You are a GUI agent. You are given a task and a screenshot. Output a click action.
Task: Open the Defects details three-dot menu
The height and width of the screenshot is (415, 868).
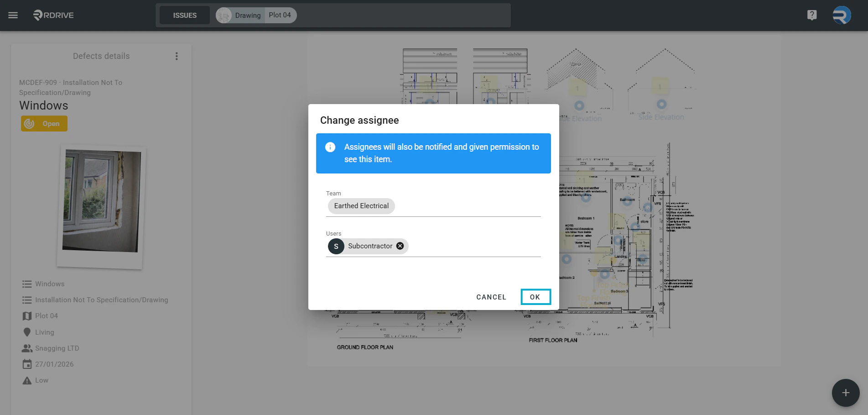coord(177,56)
